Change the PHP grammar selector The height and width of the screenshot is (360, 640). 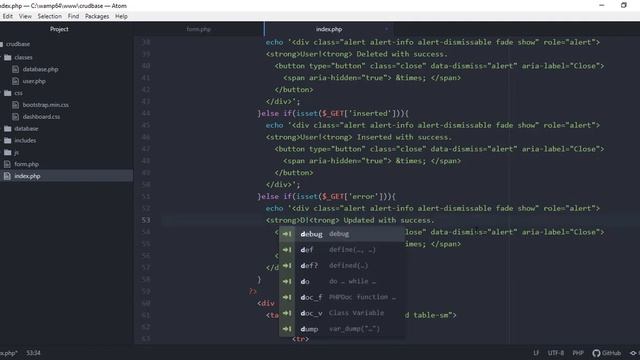[x=578, y=353]
